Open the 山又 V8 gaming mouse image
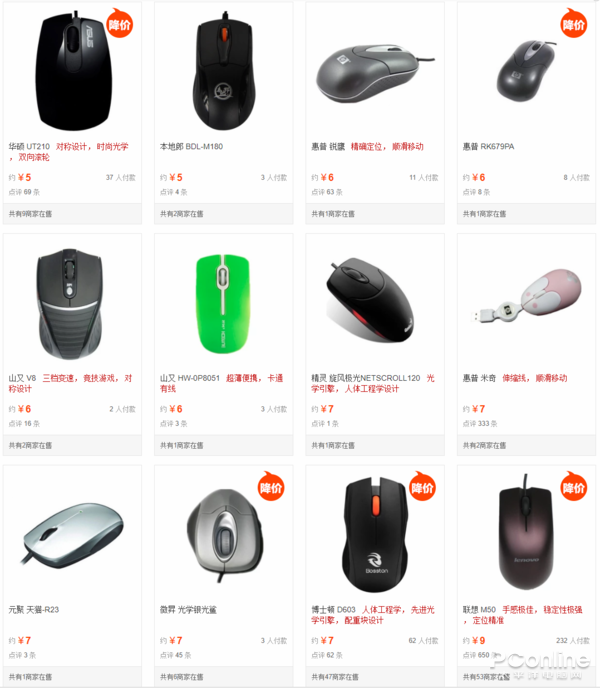 click(70, 305)
